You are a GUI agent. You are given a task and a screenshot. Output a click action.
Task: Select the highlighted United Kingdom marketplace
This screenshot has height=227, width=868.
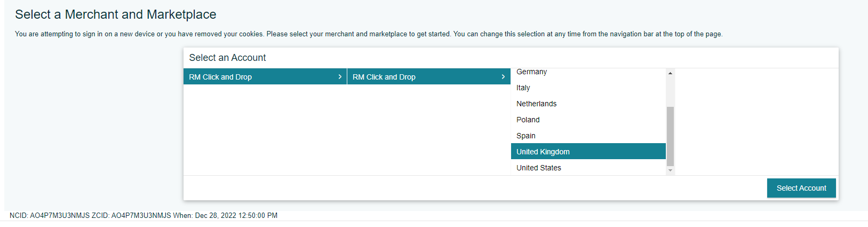point(543,152)
